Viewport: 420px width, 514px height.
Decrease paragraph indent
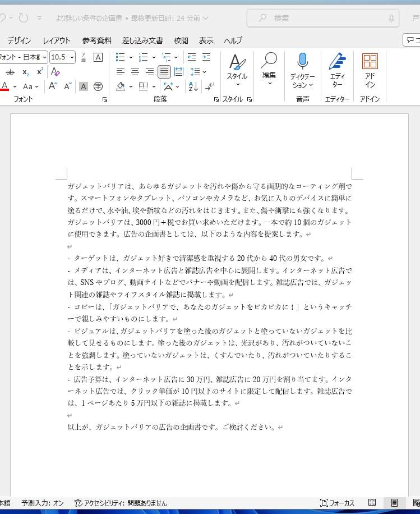point(192,57)
